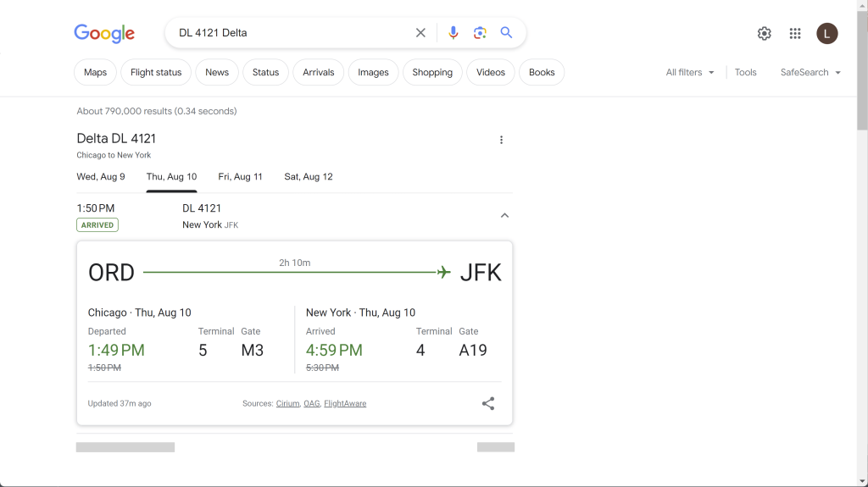This screenshot has width=868, height=487.
Task: Click the departure gate M3 value
Action: tap(253, 350)
